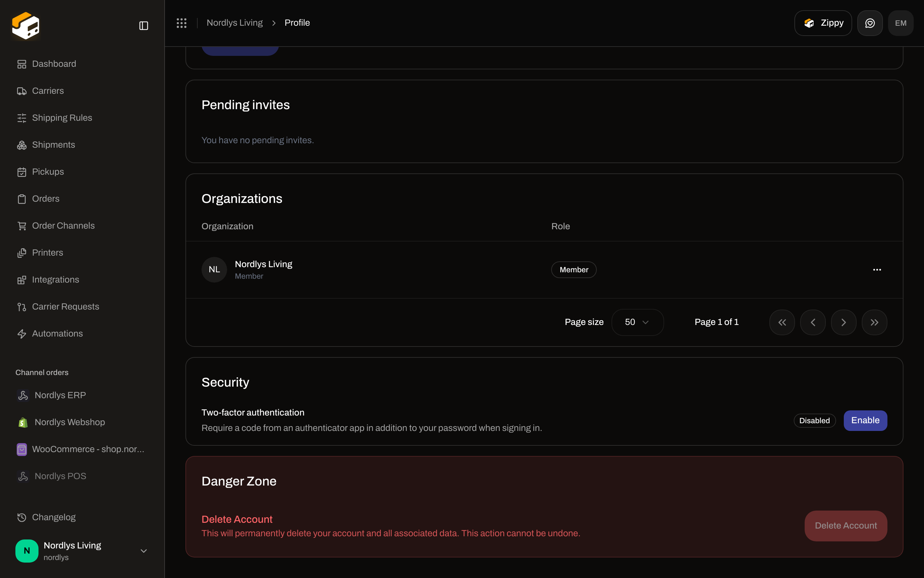Image resolution: width=924 pixels, height=578 pixels.
Task: Go to first page of organizations
Action: [782, 322]
